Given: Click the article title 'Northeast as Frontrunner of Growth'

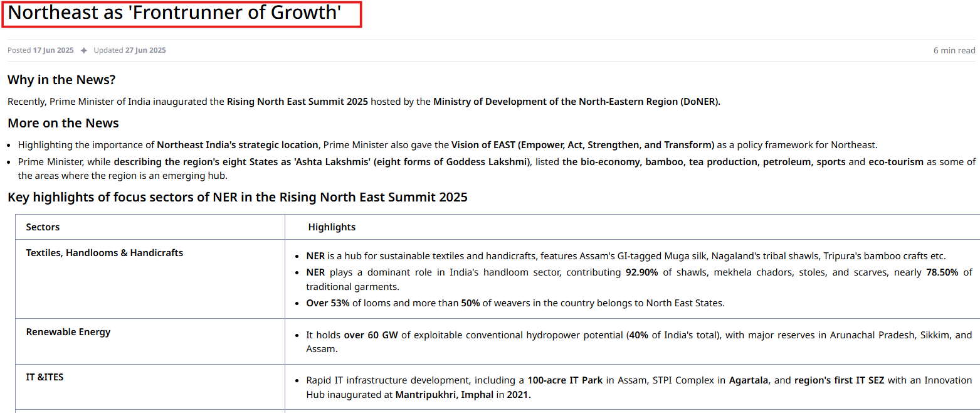Looking at the screenshot, I should [174, 13].
